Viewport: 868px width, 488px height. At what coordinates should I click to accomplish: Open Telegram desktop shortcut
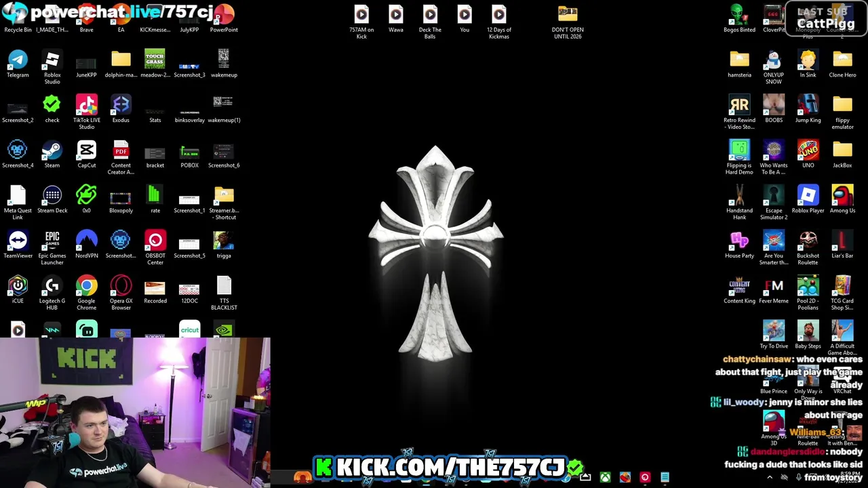(18, 64)
